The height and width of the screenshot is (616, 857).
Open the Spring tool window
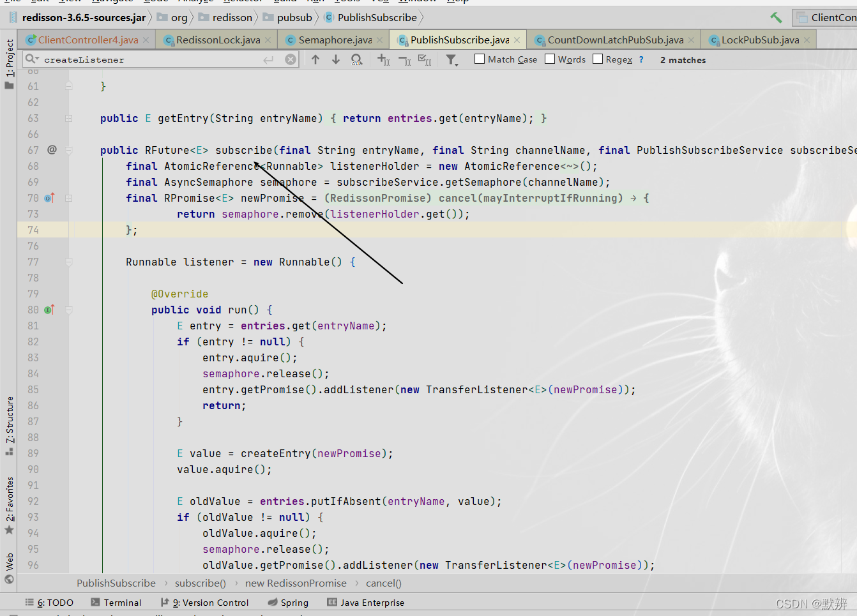[x=288, y=603]
